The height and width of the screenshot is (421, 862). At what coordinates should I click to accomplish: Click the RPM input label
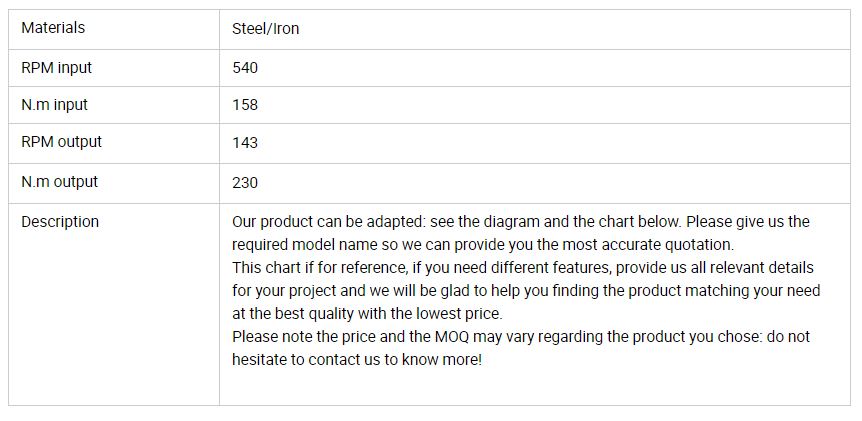point(56,68)
